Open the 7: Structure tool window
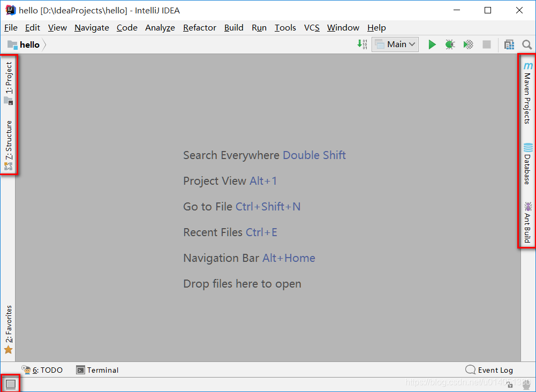 pos(9,145)
